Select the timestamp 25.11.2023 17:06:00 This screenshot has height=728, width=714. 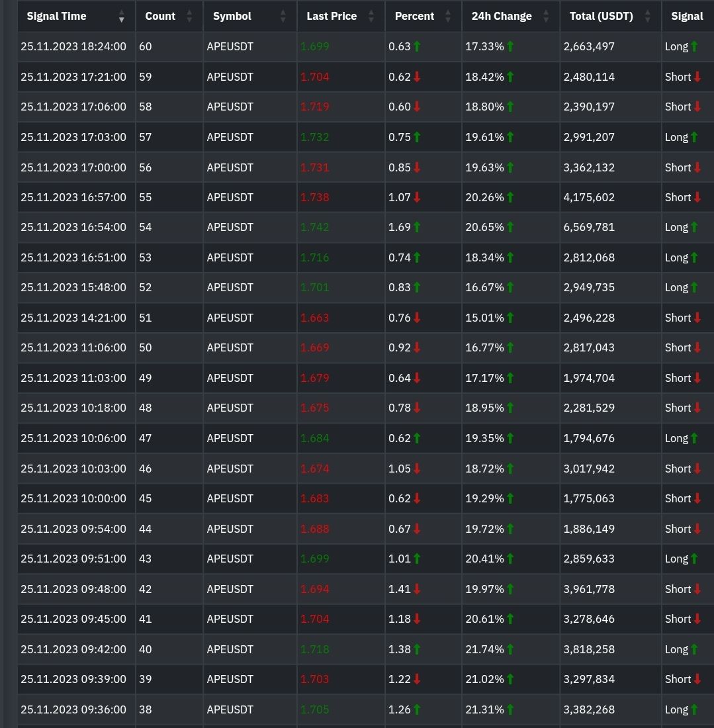[73, 107]
